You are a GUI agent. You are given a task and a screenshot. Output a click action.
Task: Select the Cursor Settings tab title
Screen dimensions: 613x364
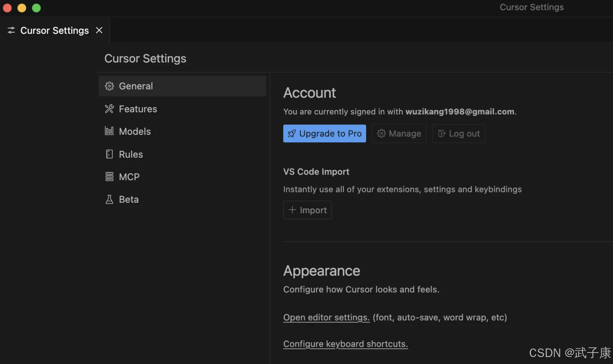click(54, 31)
